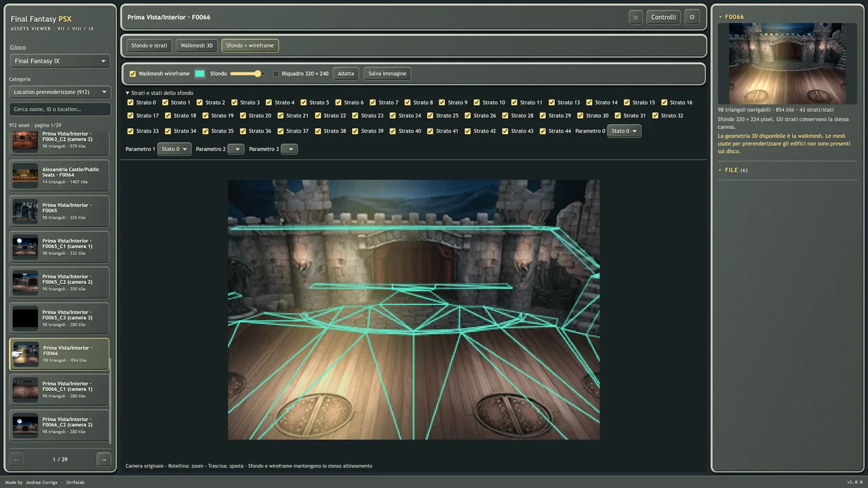Click the Adatta button

click(x=346, y=73)
